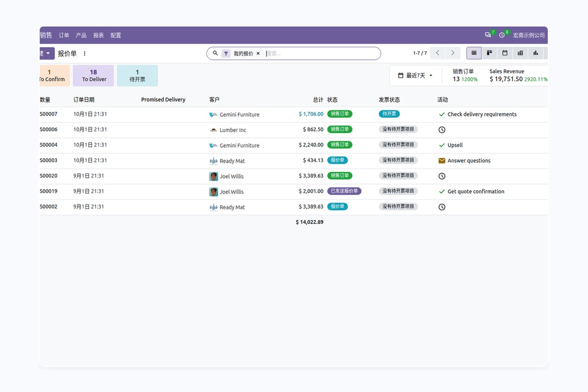Sort by the 订单日期 column header
Screen dimensions: 588x392
click(84, 99)
